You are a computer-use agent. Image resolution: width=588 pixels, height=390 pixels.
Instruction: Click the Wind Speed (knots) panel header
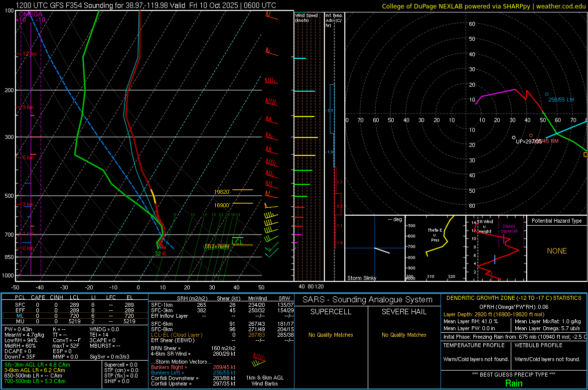tap(306, 17)
